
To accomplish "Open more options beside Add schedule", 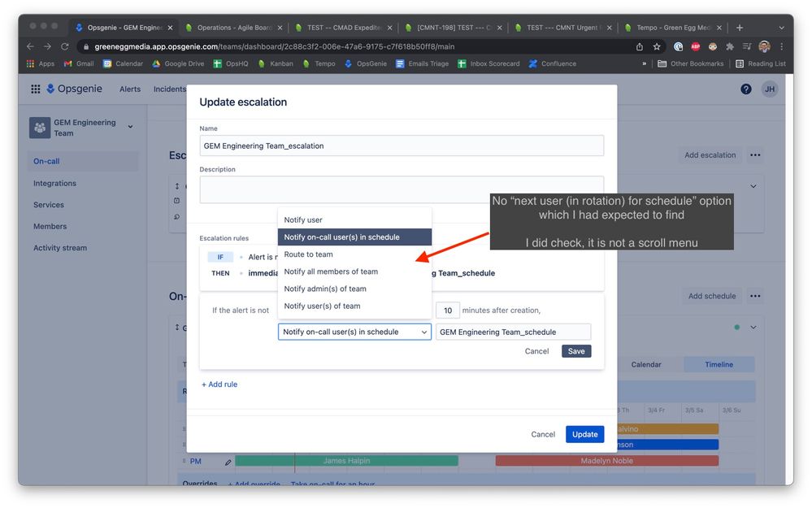I will tap(755, 296).
